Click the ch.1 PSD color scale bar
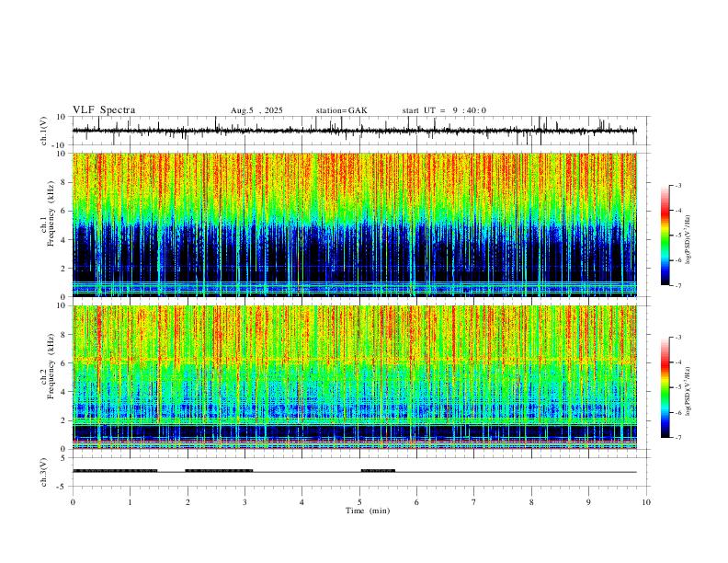Image resolution: width=728 pixels, height=563 pixels. click(665, 236)
